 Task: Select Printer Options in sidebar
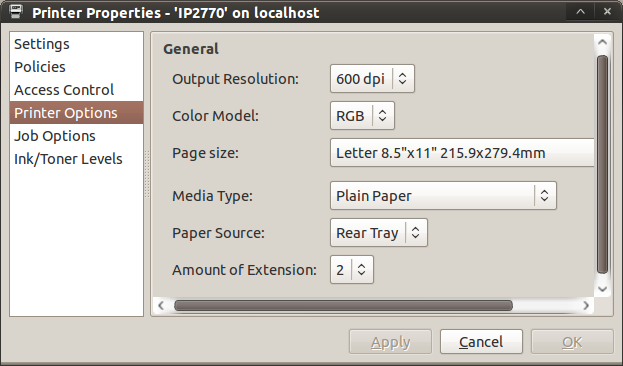pyautogui.click(x=76, y=113)
